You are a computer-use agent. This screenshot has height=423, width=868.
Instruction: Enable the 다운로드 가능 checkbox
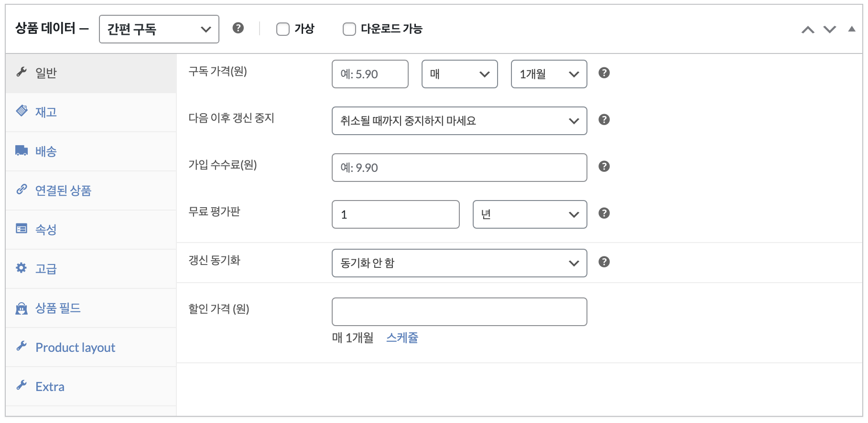(x=349, y=29)
